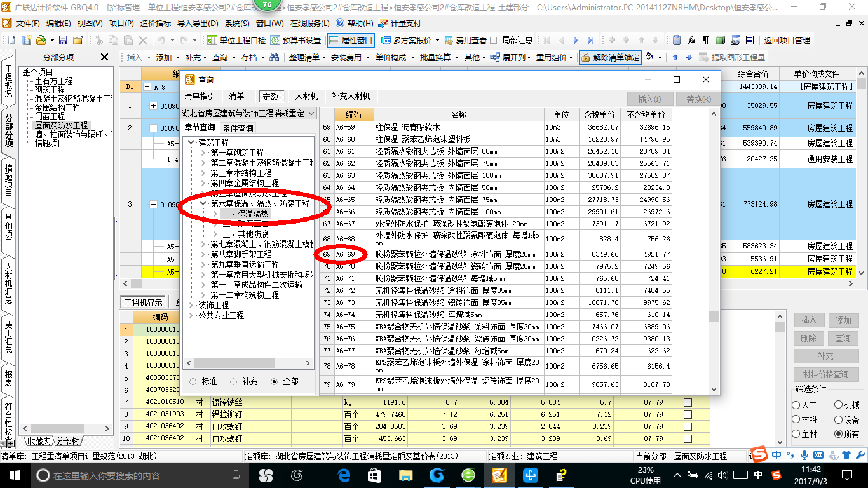Image resolution: width=868 pixels, height=488 pixels.
Task: Click the binoculars Find icon
Action: (275, 57)
